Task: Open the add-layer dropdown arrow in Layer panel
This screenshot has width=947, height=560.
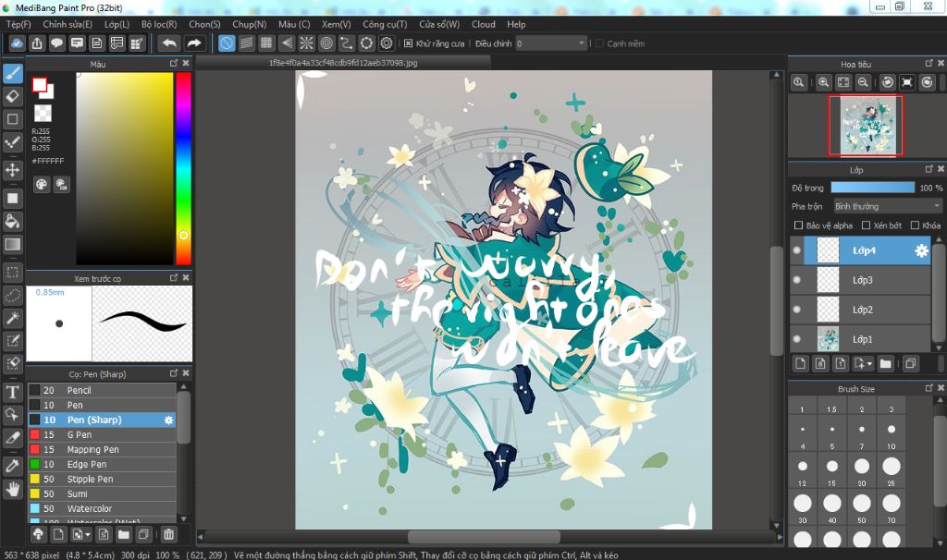Action: 869,364
